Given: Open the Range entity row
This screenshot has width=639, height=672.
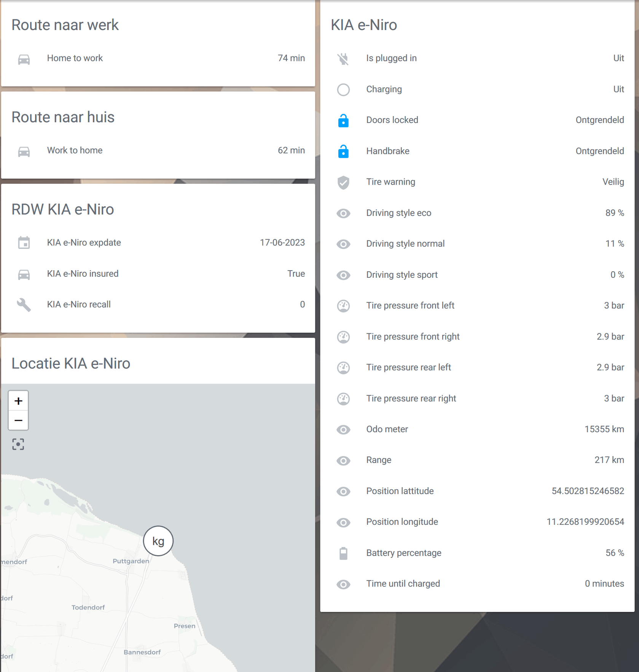Looking at the screenshot, I should [379, 460].
